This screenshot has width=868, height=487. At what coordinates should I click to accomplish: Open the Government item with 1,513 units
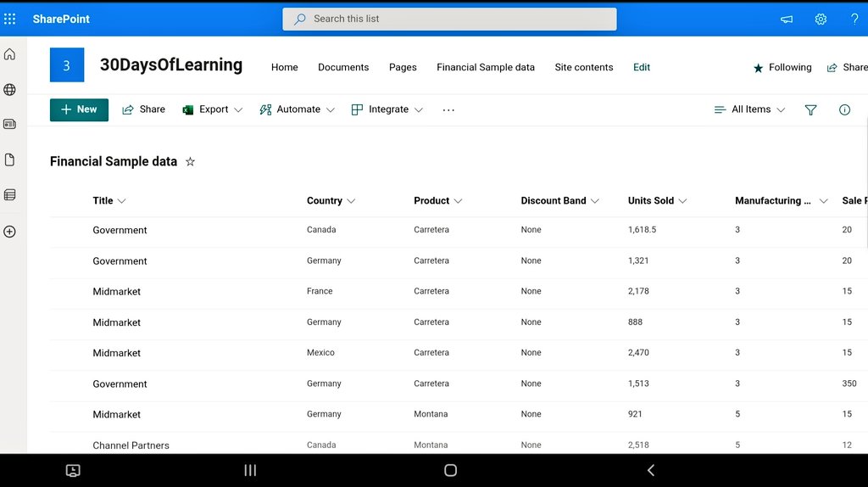(x=120, y=384)
